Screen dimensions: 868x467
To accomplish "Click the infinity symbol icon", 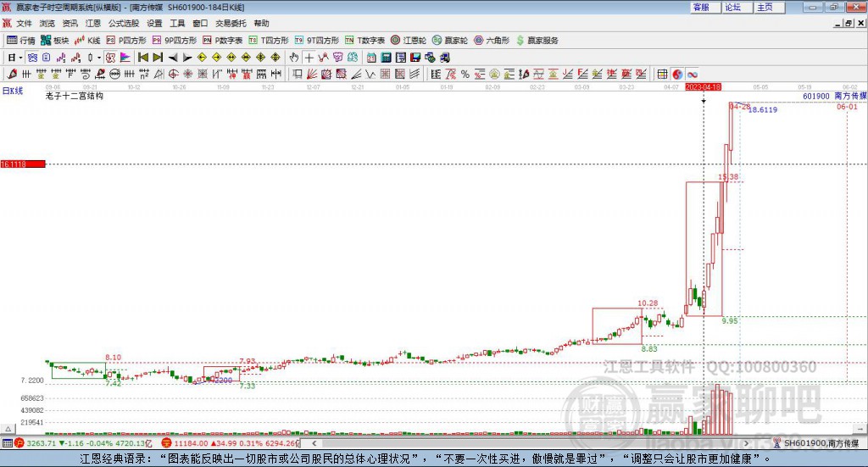I will tap(692, 74).
